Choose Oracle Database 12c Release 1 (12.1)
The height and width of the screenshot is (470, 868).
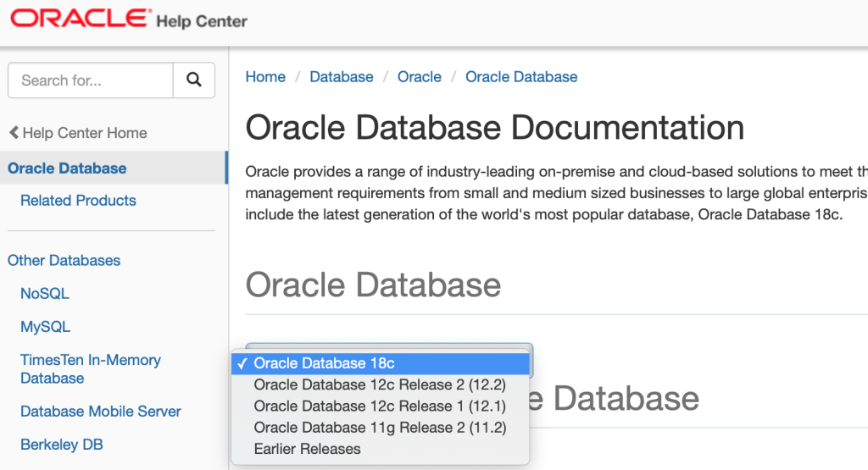point(380,406)
